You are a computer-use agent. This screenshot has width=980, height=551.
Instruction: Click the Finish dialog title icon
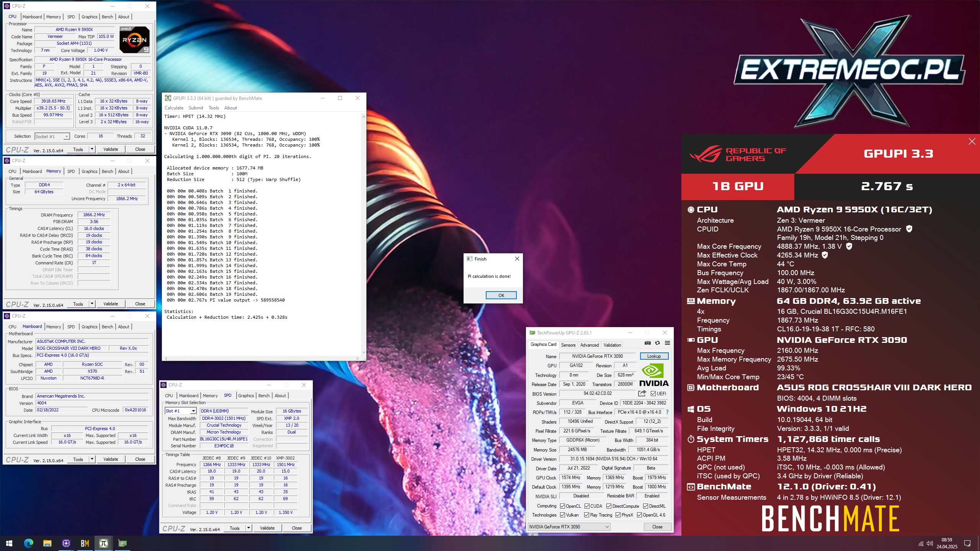pyautogui.click(x=469, y=259)
